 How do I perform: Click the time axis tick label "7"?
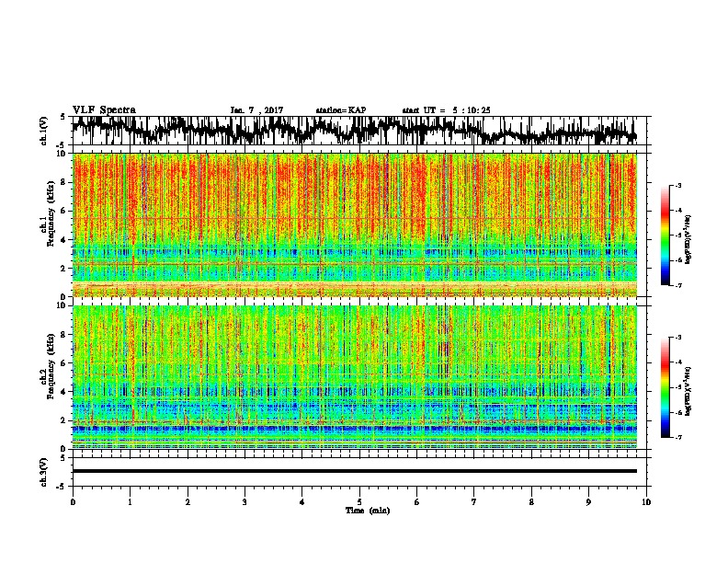coord(474,502)
